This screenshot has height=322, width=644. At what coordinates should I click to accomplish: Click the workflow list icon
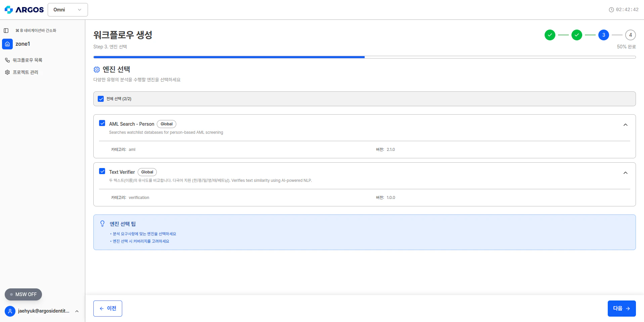[x=7, y=60]
